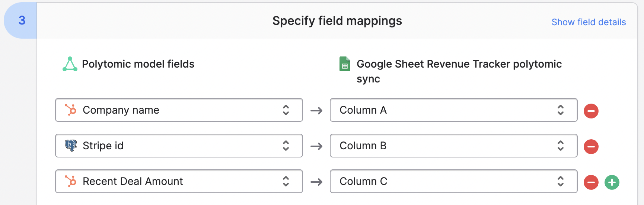Click the arrow between Stripe id and Column B
The width and height of the screenshot is (644, 205).
[x=316, y=146]
